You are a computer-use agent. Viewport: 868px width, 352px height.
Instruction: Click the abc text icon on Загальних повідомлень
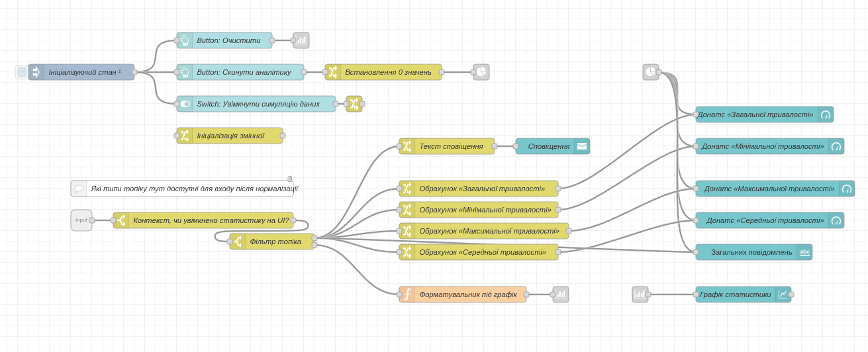point(804,252)
